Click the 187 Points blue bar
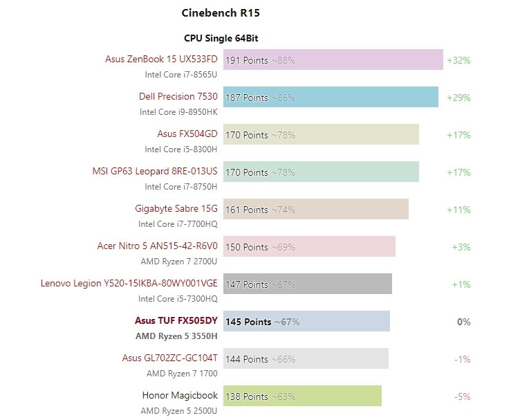This screenshot has height=420, width=529. (331, 97)
